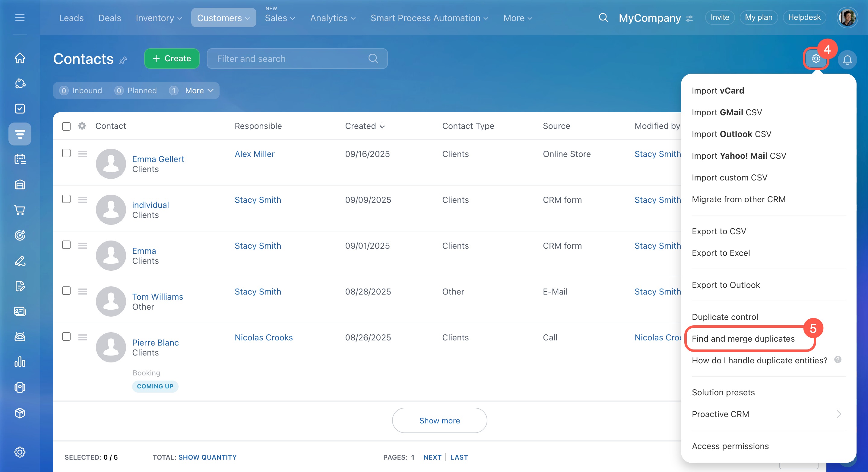Open Pierre Blanc contact link
Viewport: 868px width, 472px height.
pyautogui.click(x=155, y=342)
